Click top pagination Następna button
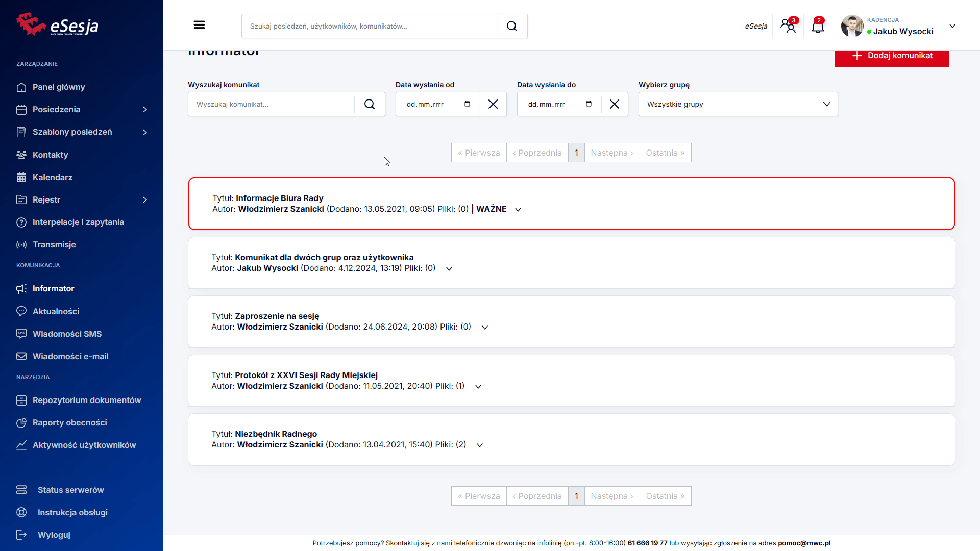 point(612,153)
